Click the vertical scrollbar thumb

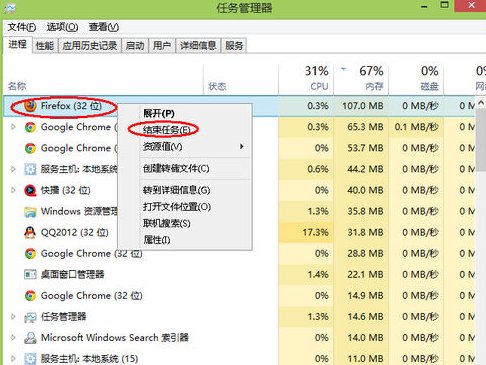pyautogui.click(x=481, y=140)
